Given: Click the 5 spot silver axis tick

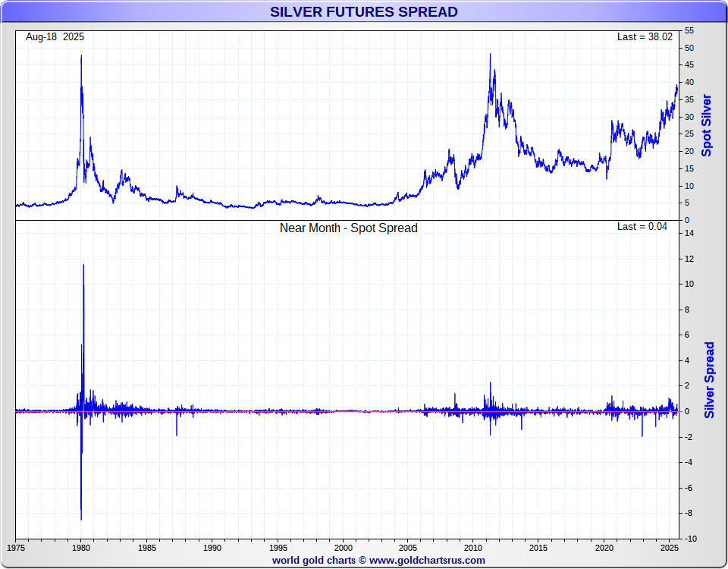Looking at the screenshot, I should 687,203.
